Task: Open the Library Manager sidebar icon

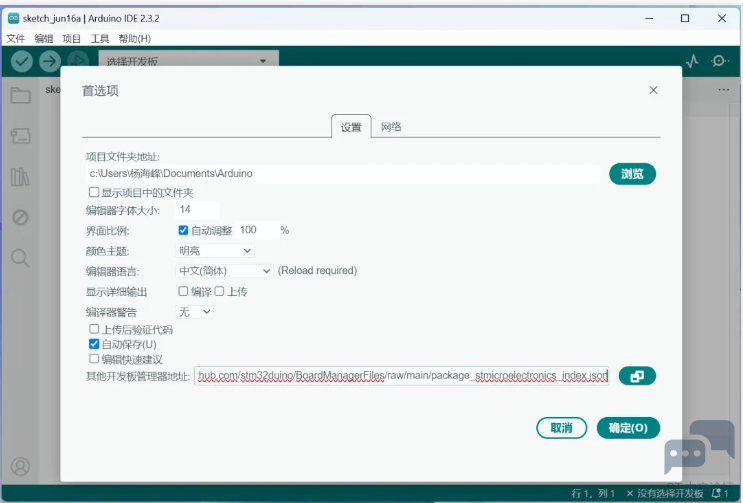Action: tap(20, 177)
